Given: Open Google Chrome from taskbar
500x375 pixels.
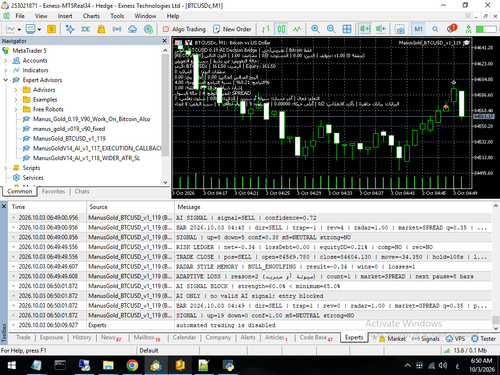Looking at the screenshot, I should [132, 366].
